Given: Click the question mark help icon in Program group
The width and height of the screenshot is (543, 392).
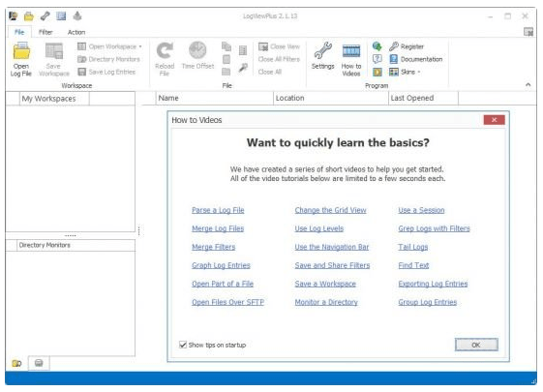Looking at the screenshot, I should click(377, 59).
